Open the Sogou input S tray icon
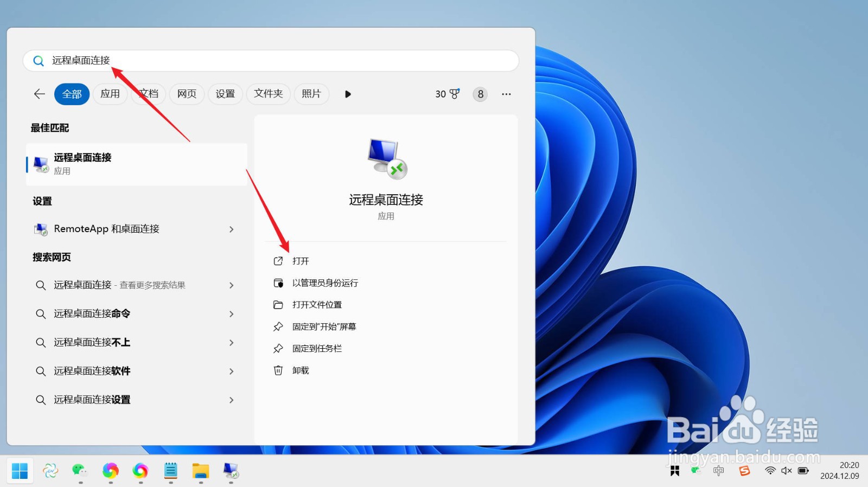 (744, 471)
